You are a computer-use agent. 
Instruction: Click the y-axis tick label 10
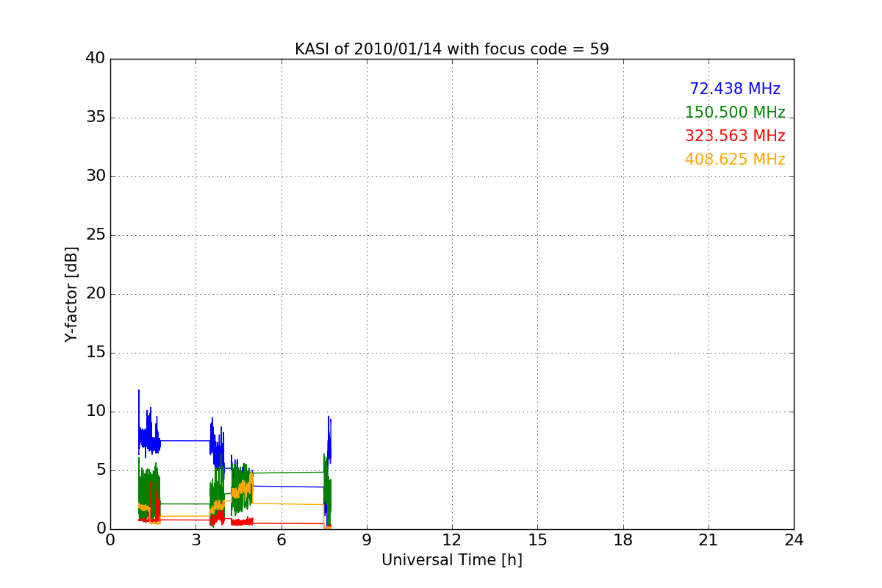(96, 412)
